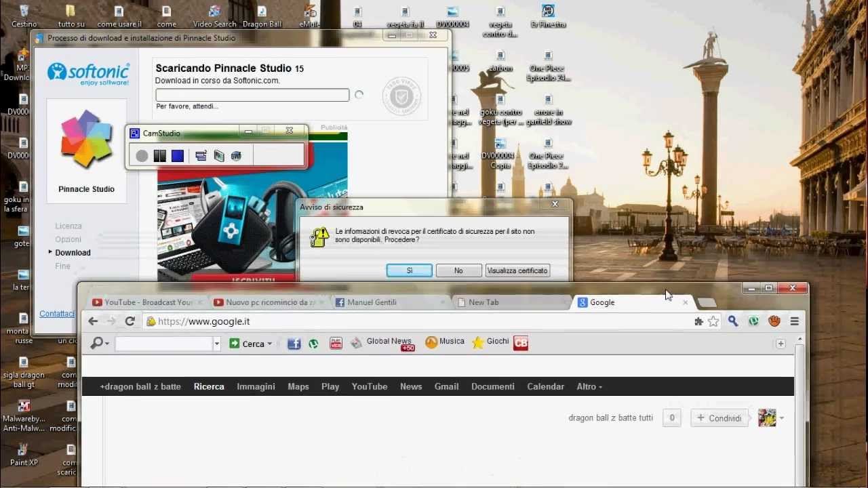Click Play Video icon in toolbar

(x=336, y=344)
